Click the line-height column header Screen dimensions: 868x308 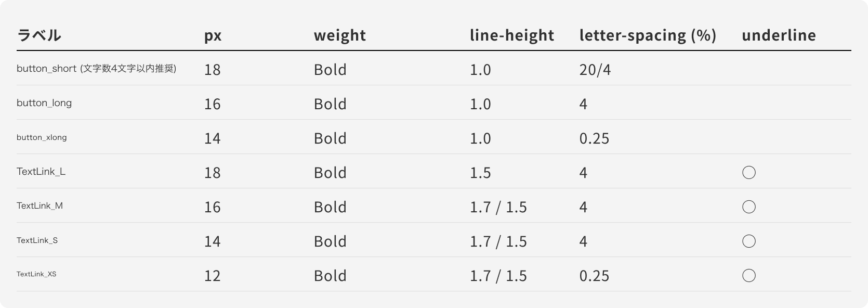click(x=512, y=35)
